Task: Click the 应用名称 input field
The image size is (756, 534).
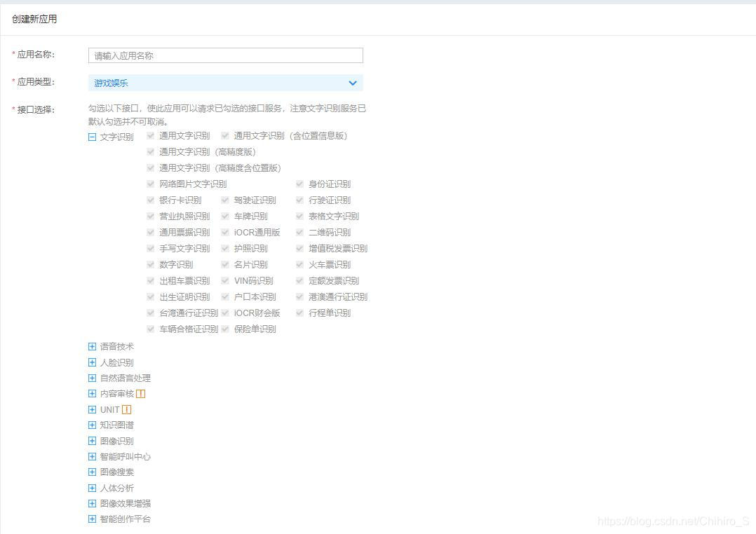Action: (x=226, y=55)
